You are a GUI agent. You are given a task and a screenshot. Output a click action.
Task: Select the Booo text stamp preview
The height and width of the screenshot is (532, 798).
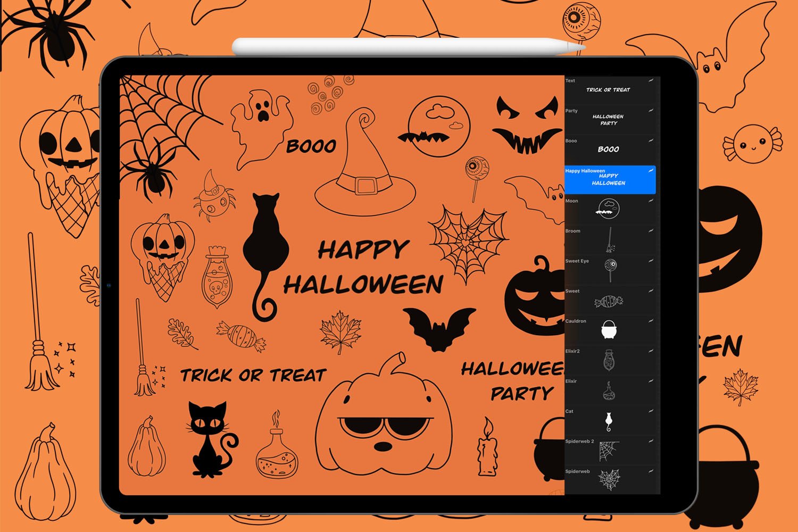[608, 149]
